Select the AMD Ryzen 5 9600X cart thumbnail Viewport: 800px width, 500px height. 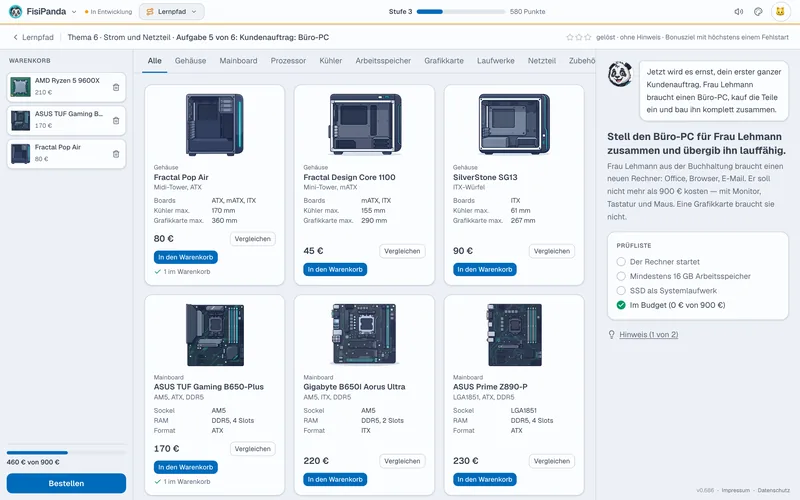pyautogui.click(x=20, y=87)
